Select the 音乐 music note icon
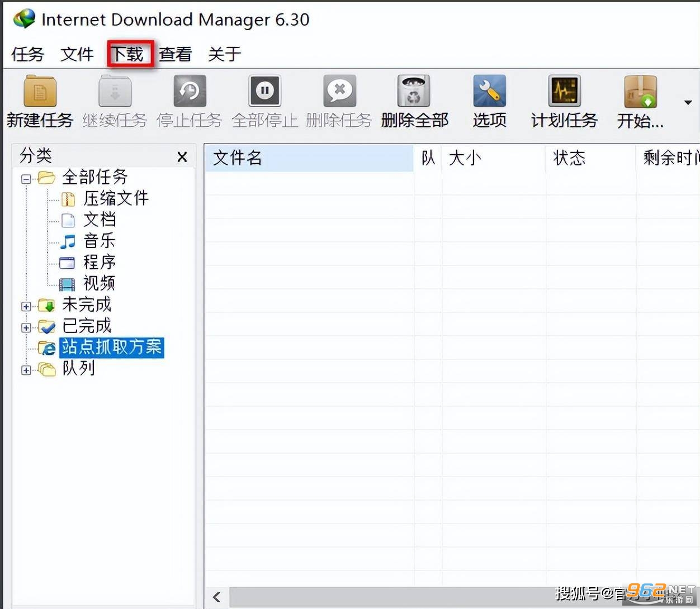Screen dimensions: 700x609 [68, 241]
